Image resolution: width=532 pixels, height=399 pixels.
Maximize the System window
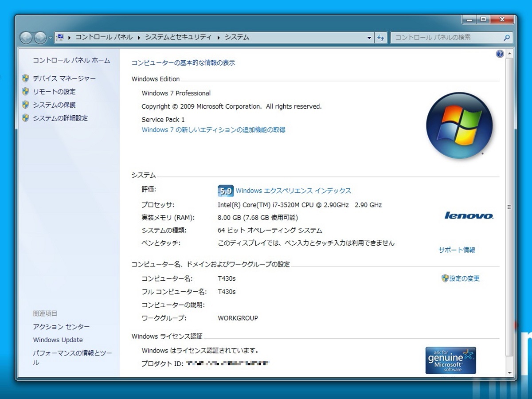tap(483, 20)
